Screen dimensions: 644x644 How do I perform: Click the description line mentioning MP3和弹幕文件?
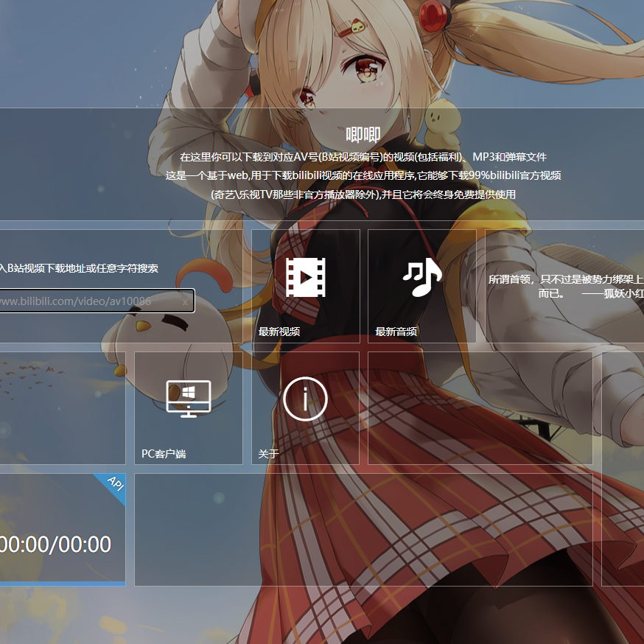click(x=363, y=157)
